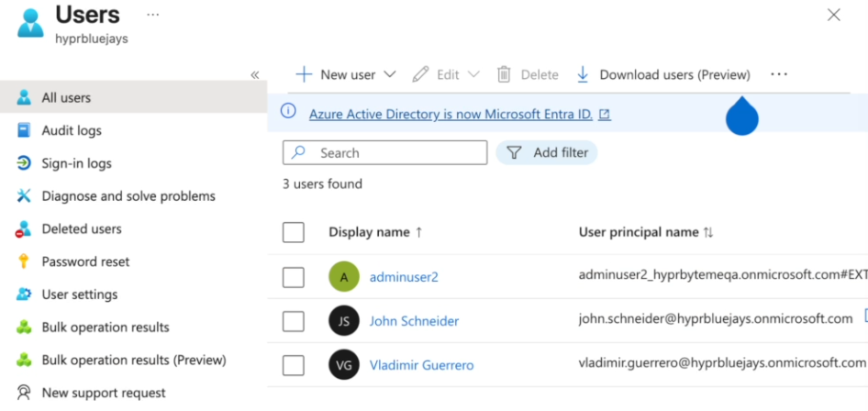Open Diagnose and solve problems wrench icon

pyautogui.click(x=24, y=196)
